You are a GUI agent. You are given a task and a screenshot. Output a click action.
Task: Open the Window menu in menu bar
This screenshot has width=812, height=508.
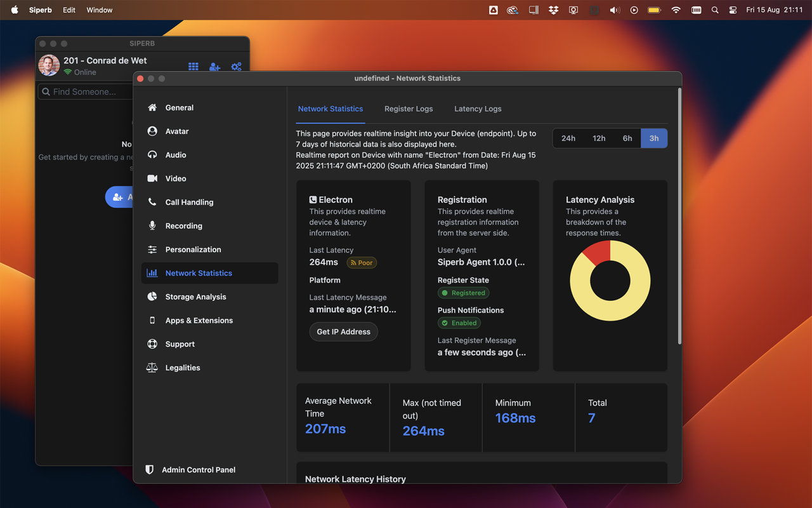point(100,10)
